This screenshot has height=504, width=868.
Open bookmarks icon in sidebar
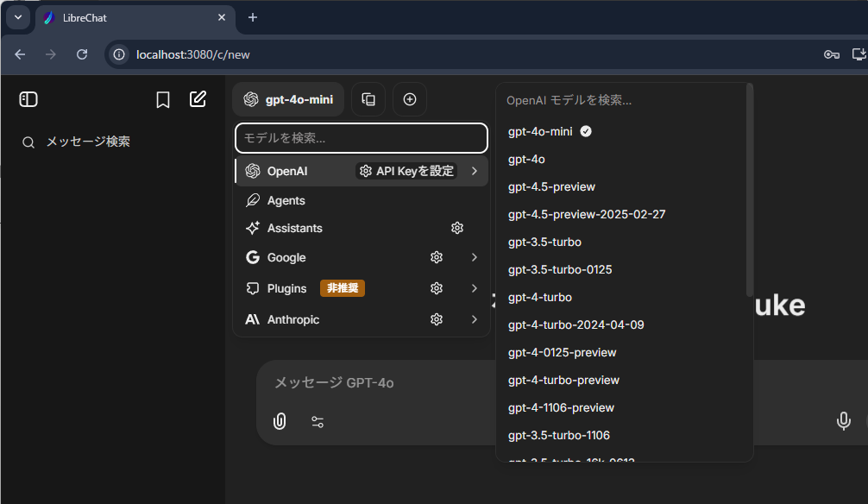point(163,100)
